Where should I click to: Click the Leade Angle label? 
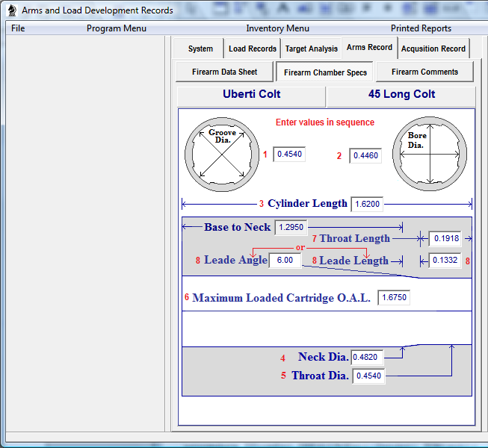click(x=235, y=260)
